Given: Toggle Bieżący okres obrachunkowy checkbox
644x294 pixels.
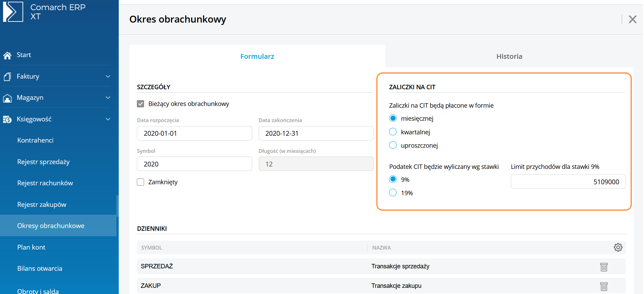Looking at the screenshot, I should 141,104.
